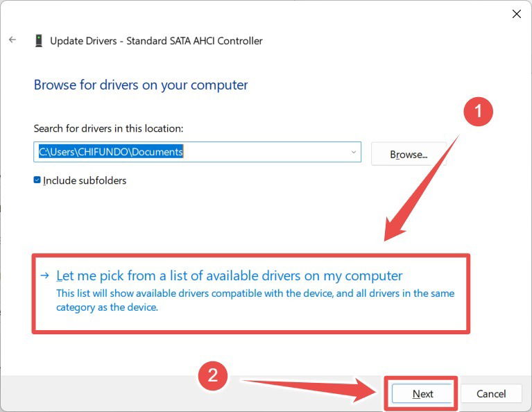
Task: Toggle the Include subfolders checkbox
Action: 37,180
